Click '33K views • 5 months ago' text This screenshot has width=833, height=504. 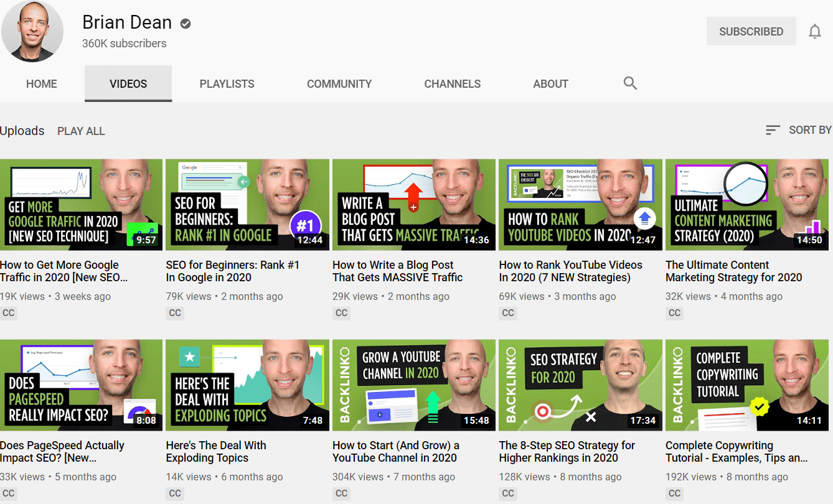coord(58,477)
